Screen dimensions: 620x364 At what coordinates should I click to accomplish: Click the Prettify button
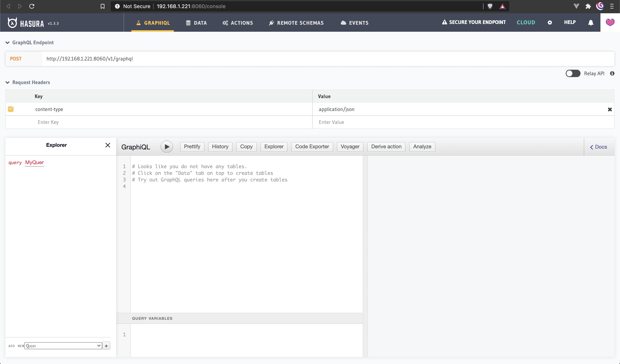click(192, 147)
